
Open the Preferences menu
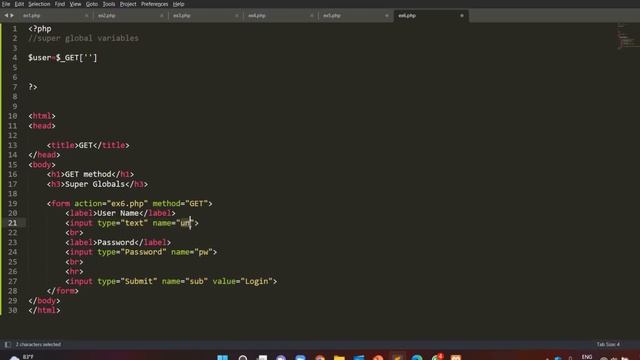coord(154,4)
